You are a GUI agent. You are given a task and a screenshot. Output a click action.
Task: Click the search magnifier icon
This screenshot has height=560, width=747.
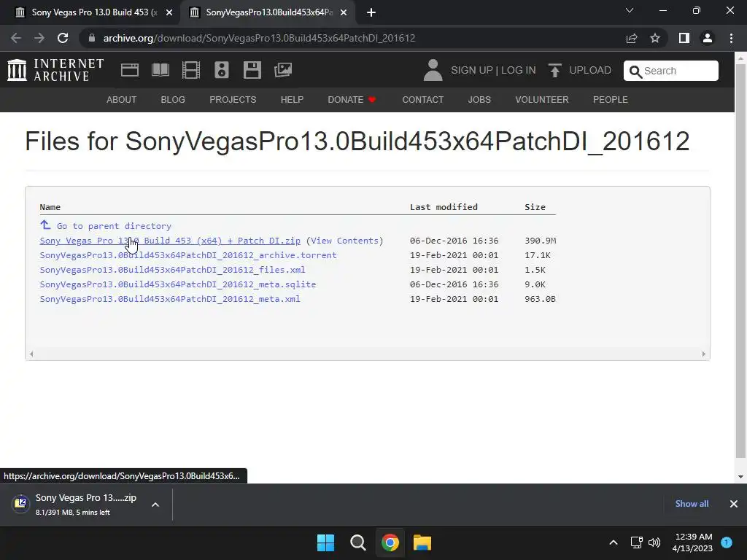coord(635,71)
